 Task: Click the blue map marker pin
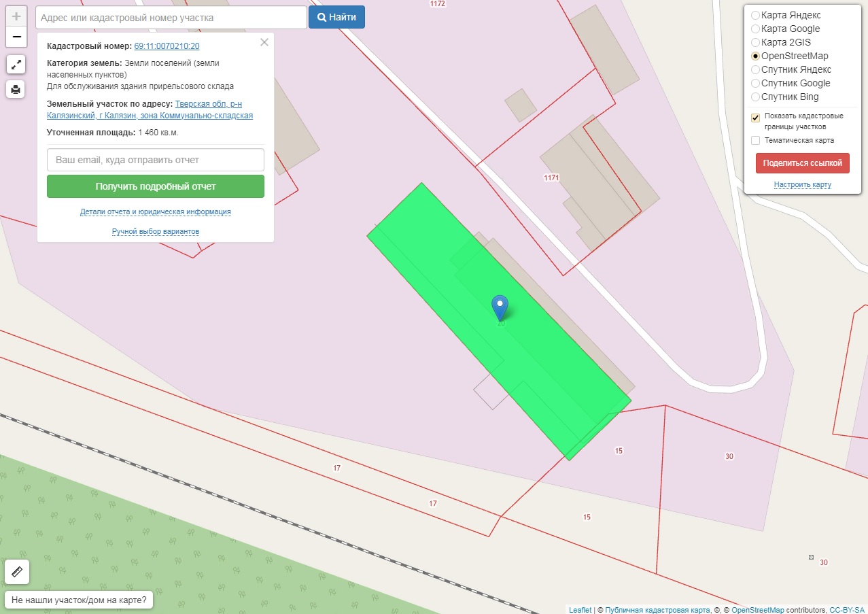coord(500,308)
